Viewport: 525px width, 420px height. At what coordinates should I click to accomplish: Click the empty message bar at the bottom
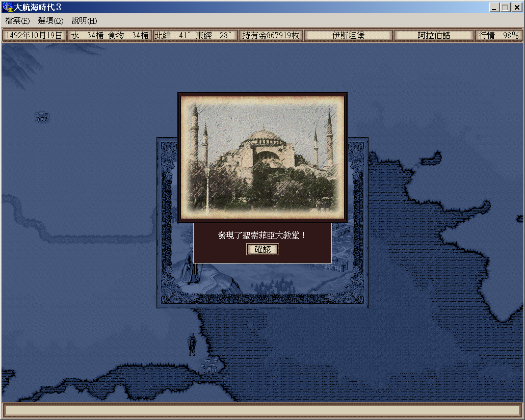pyautogui.click(x=262, y=410)
